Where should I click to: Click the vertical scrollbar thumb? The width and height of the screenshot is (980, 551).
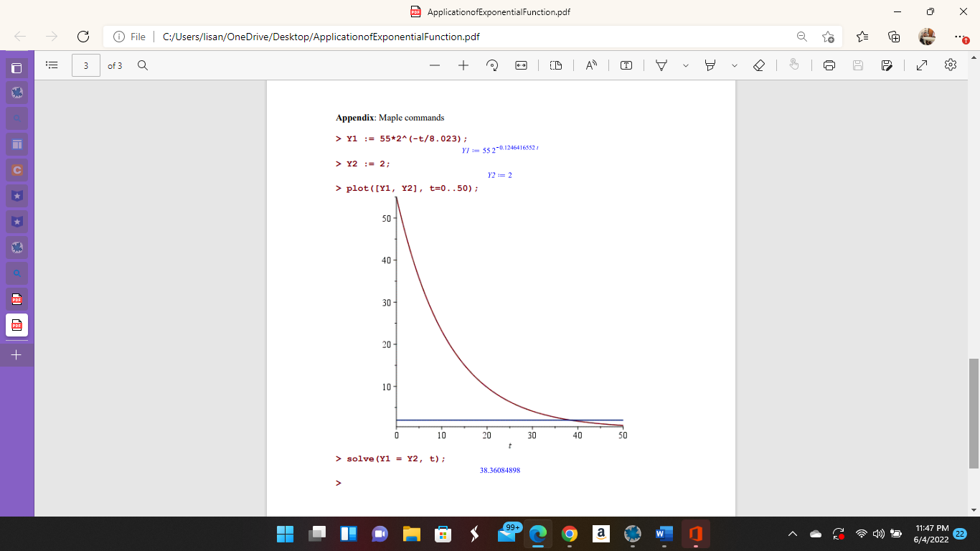pos(974,413)
